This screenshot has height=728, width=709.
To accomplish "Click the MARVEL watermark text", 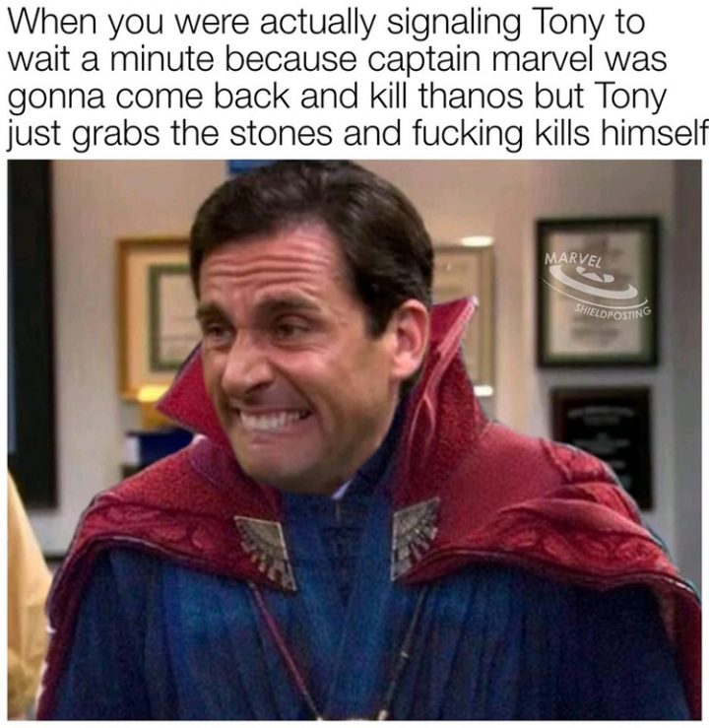I will [x=573, y=260].
